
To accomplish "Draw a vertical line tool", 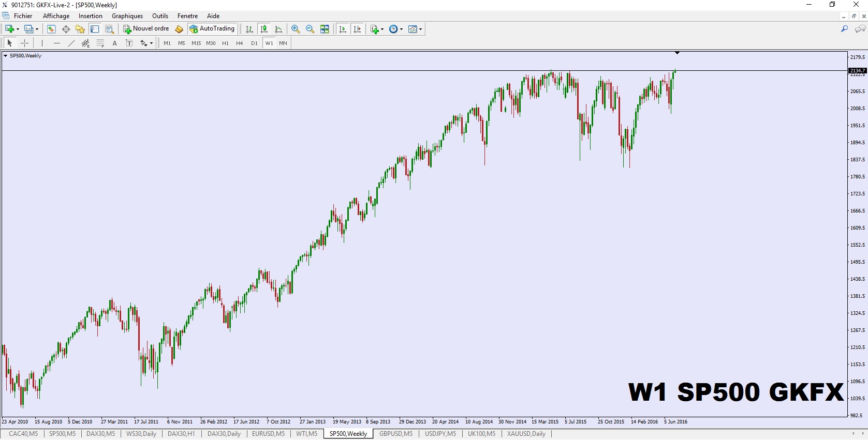I will pos(42,43).
